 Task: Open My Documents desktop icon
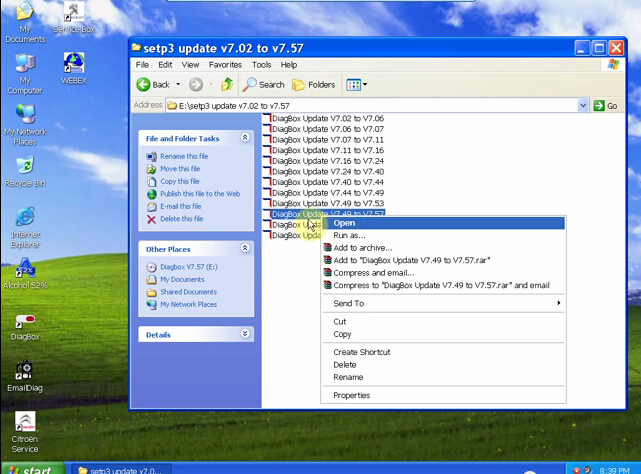(x=25, y=22)
